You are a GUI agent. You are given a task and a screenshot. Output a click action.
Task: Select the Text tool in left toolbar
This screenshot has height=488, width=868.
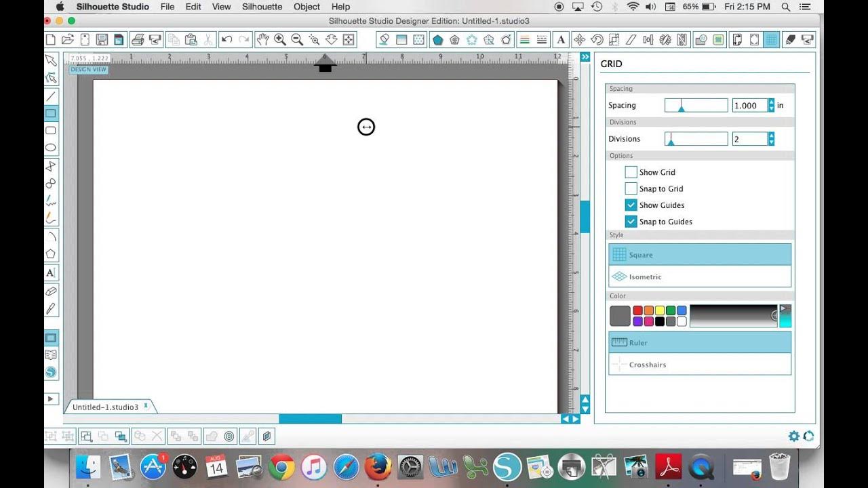[51, 273]
